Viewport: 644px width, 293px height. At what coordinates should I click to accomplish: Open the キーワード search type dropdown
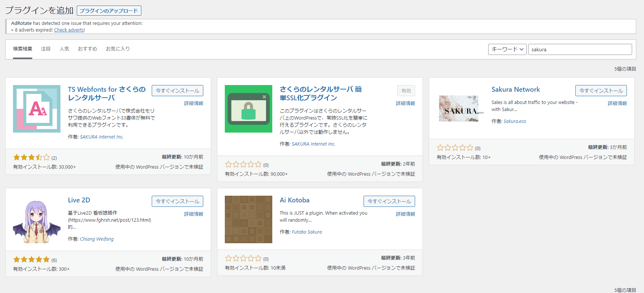(507, 49)
